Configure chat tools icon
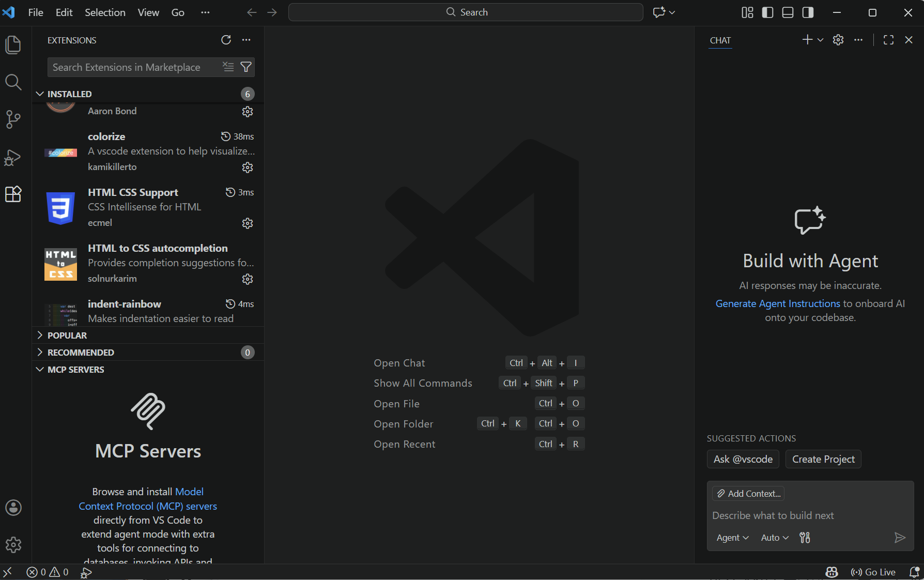This screenshot has height=580, width=924. coord(805,538)
